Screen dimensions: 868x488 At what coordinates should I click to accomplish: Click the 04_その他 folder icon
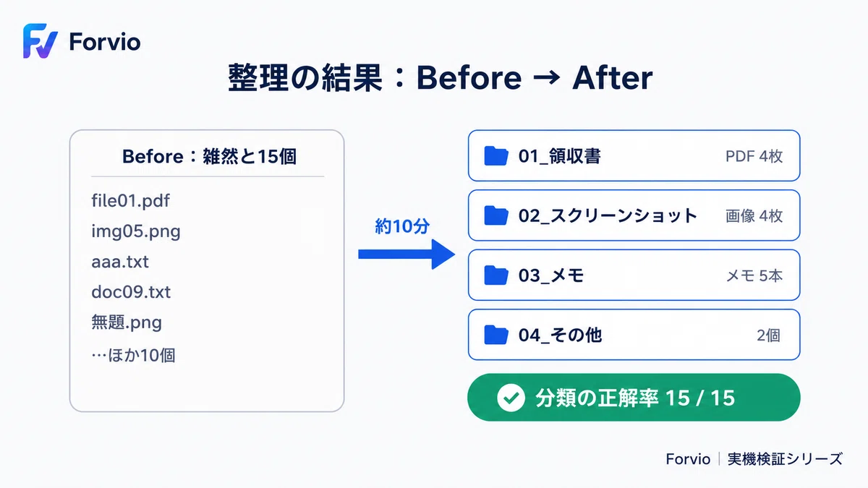click(x=496, y=335)
